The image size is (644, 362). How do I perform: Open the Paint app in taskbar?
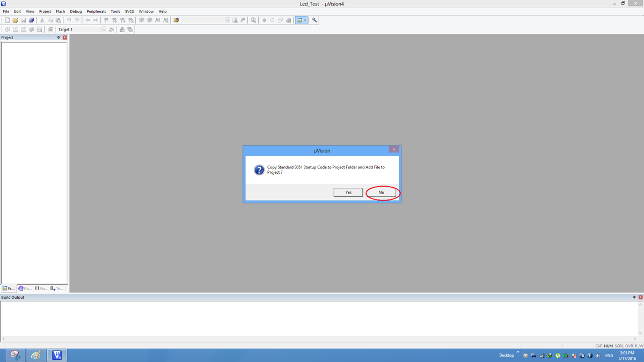[x=36, y=355]
